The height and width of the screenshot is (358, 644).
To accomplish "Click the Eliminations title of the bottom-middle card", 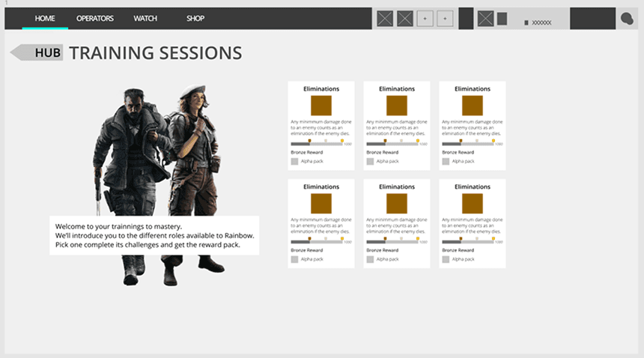I will [x=397, y=186].
